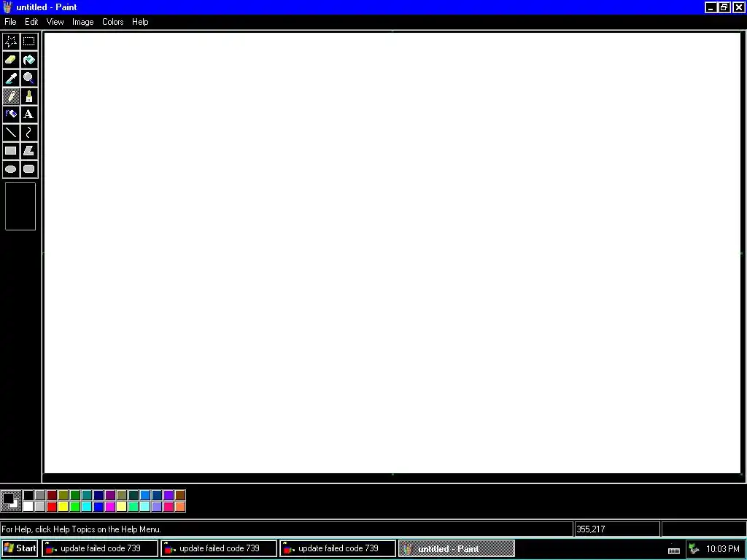Click the 10:03 PM clock
The width and height of the screenshot is (747, 560).
point(723,549)
